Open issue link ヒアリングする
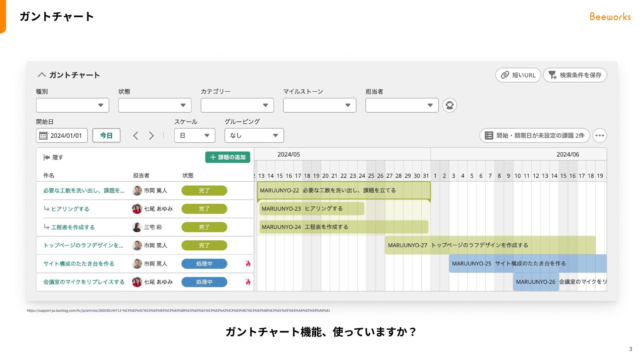Image resolution: width=644 pixels, height=362 pixels. click(x=70, y=209)
